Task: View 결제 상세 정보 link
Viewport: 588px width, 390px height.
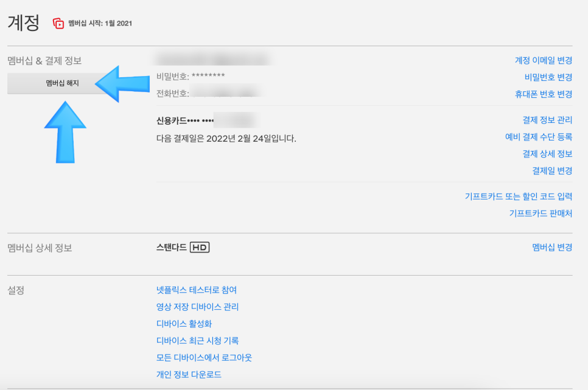Action: tap(547, 154)
